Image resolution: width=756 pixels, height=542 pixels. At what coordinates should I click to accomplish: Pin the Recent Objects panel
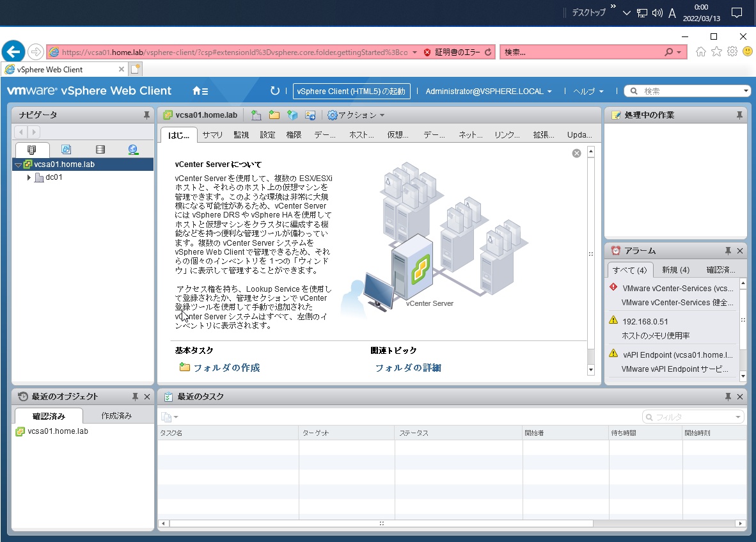[x=135, y=396]
